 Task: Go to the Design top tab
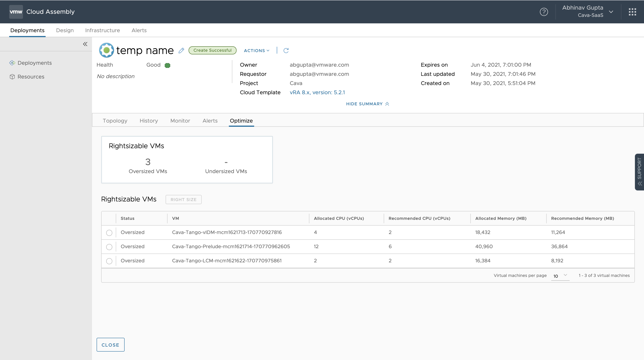point(65,30)
